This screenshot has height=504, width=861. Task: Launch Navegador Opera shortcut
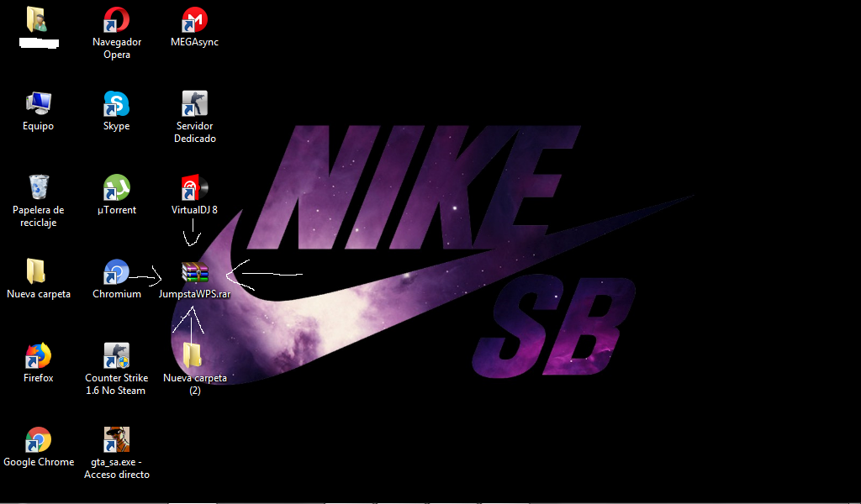point(116,20)
